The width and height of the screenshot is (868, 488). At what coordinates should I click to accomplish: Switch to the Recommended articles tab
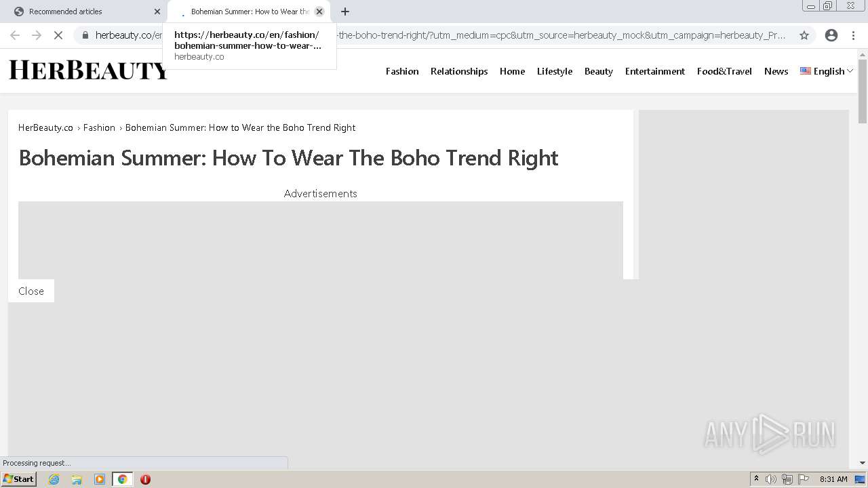[x=83, y=12]
